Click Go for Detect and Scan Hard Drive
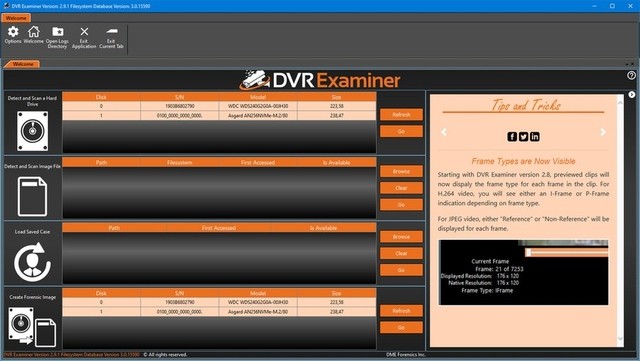The height and width of the screenshot is (361, 640). pyautogui.click(x=401, y=131)
